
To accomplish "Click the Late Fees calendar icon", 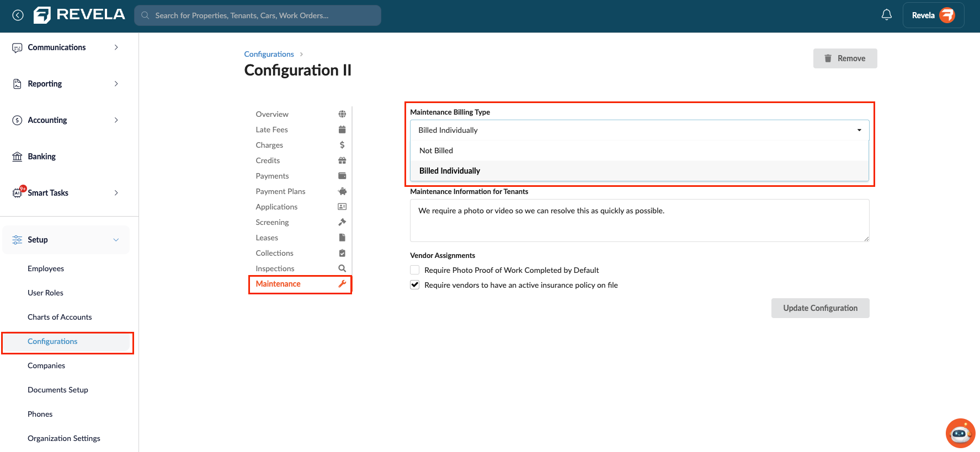I will 342,130.
